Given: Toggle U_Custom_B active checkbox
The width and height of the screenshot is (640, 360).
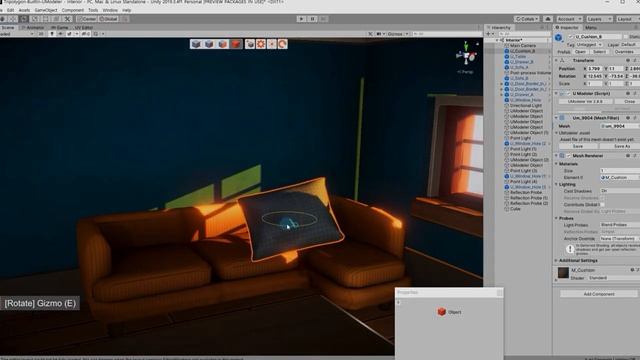Looking at the screenshot, I should pos(571,37).
